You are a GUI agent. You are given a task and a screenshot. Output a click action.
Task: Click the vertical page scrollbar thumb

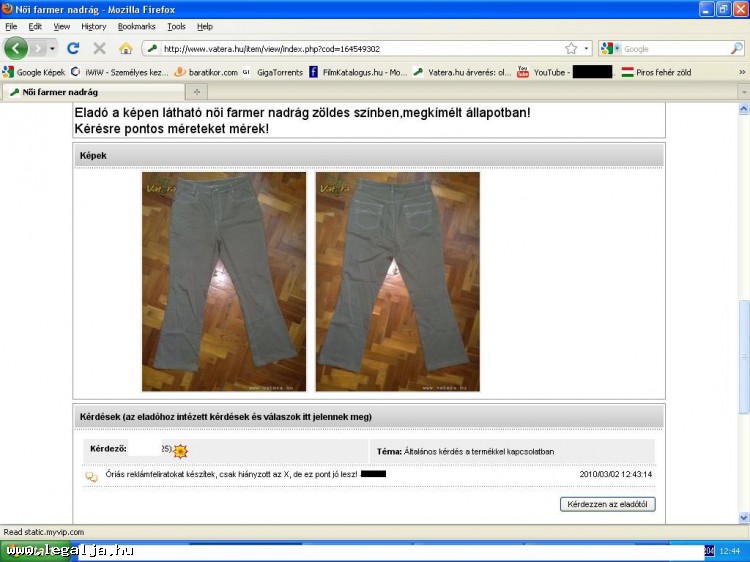743,355
